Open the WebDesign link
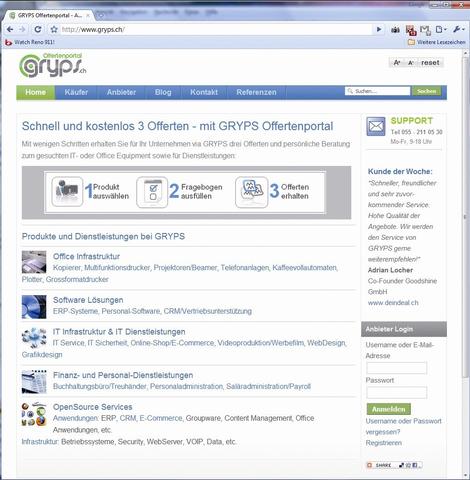The height and width of the screenshot is (480, 470). click(326, 343)
